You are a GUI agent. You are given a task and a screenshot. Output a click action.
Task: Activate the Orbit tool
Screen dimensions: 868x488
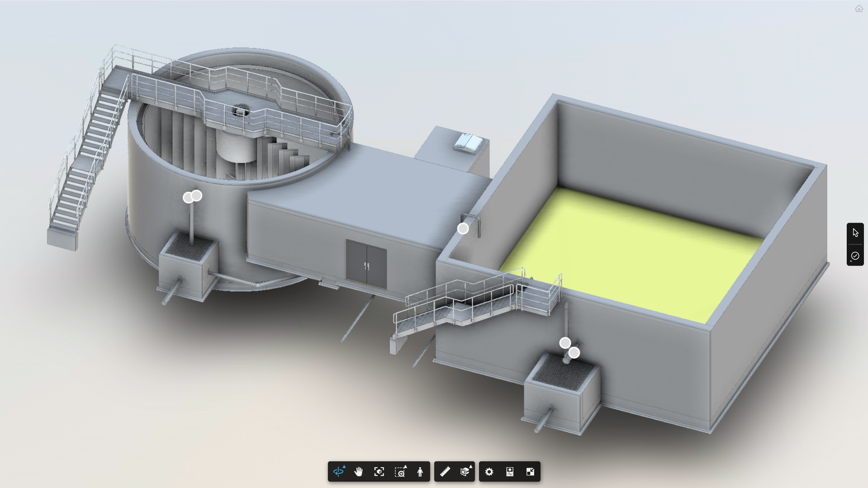coord(339,472)
